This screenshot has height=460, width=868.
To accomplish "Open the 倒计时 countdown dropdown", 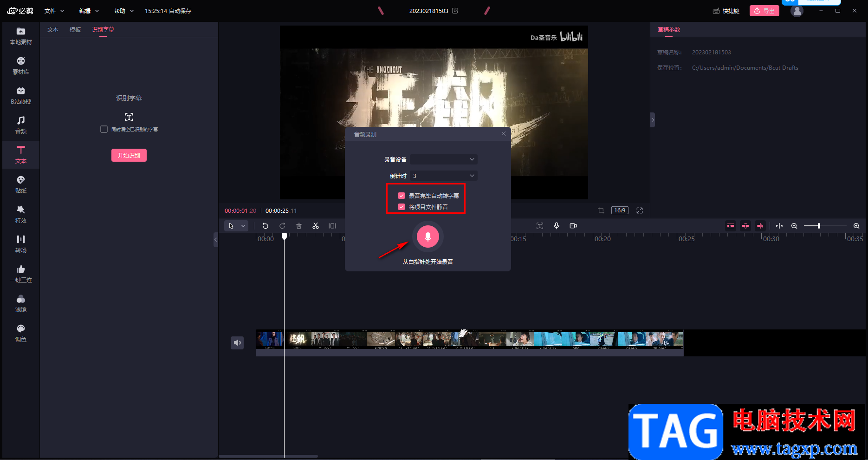I will tap(444, 176).
